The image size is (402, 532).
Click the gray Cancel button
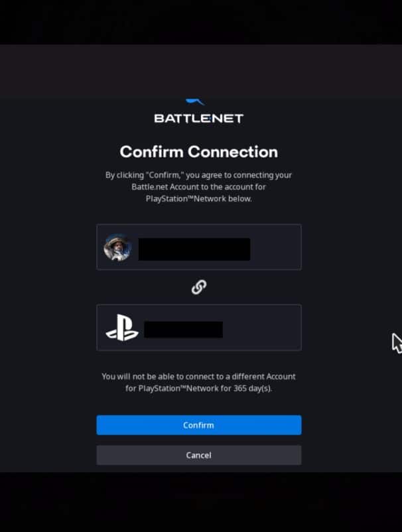(199, 455)
